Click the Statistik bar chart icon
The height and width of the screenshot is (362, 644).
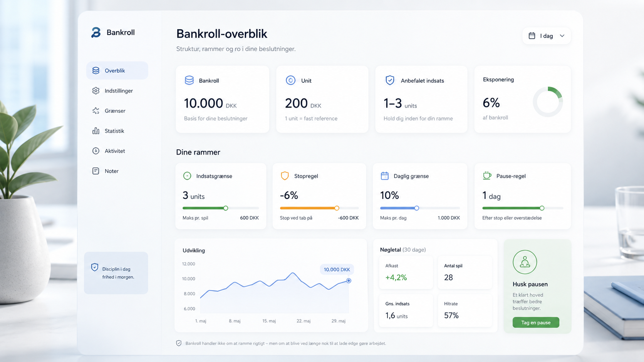[x=96, y=131]
